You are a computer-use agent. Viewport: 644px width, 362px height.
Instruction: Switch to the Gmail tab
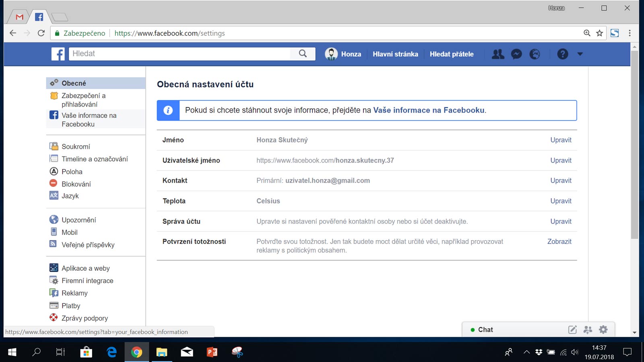(19, 17)
